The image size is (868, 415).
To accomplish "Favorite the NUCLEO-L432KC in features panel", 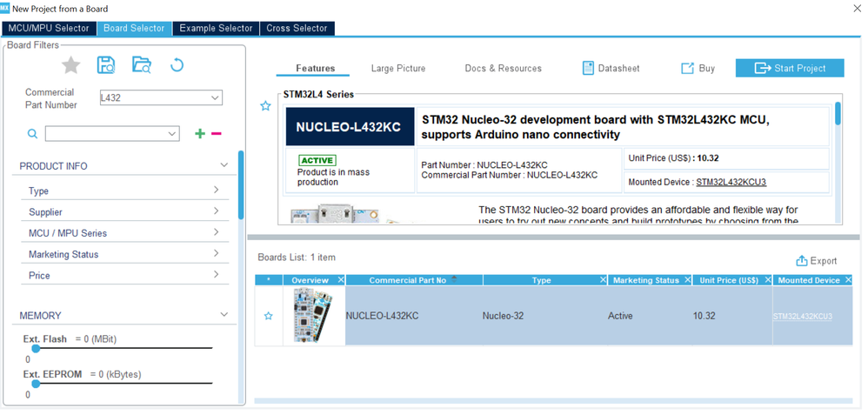I will click(266, 106).
